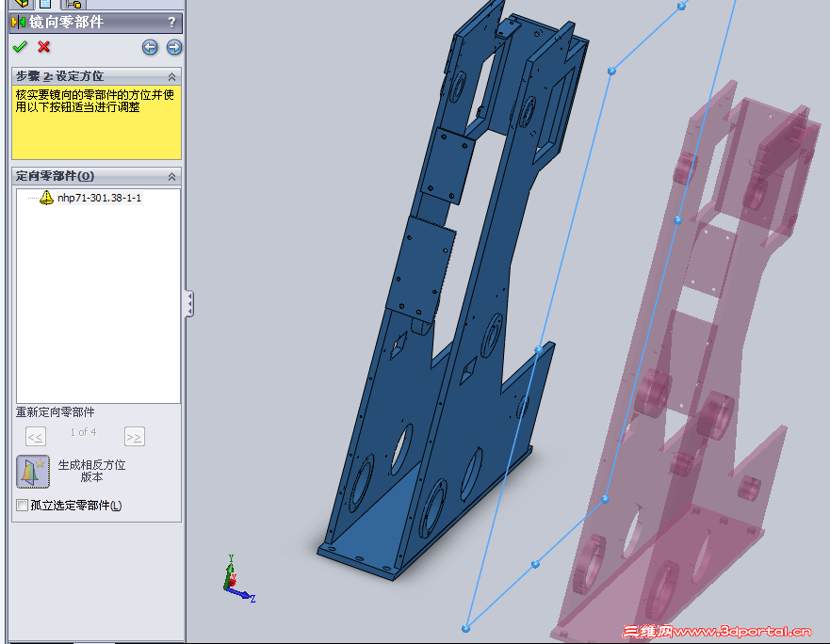Click '重新定向零部件' label text
Viewport: 830px width, 644px height.
coord(55,411)
